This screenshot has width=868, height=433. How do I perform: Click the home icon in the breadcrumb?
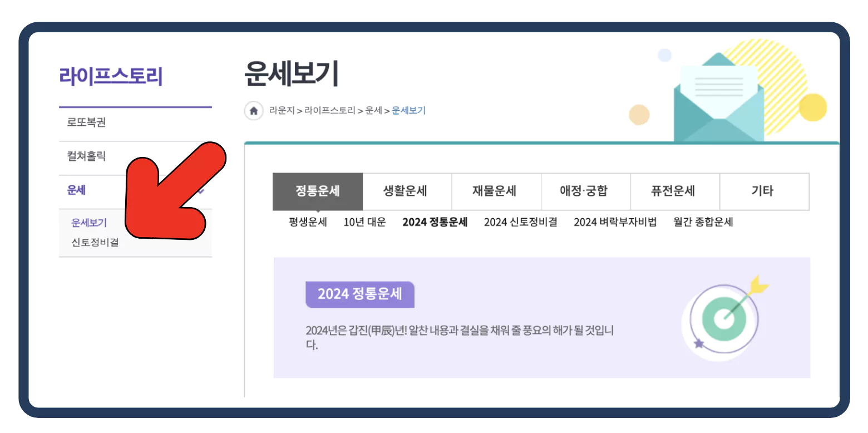point(254,111)
